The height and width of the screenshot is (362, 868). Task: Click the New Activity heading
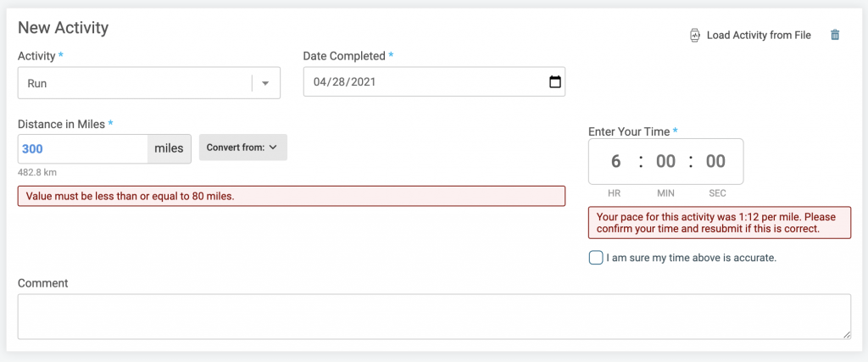click(63, 28)
